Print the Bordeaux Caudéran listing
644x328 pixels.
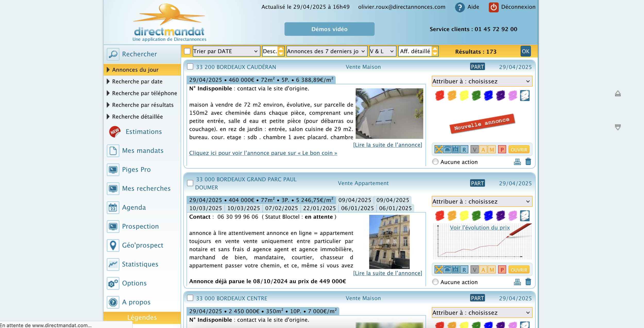pos(517,162)
